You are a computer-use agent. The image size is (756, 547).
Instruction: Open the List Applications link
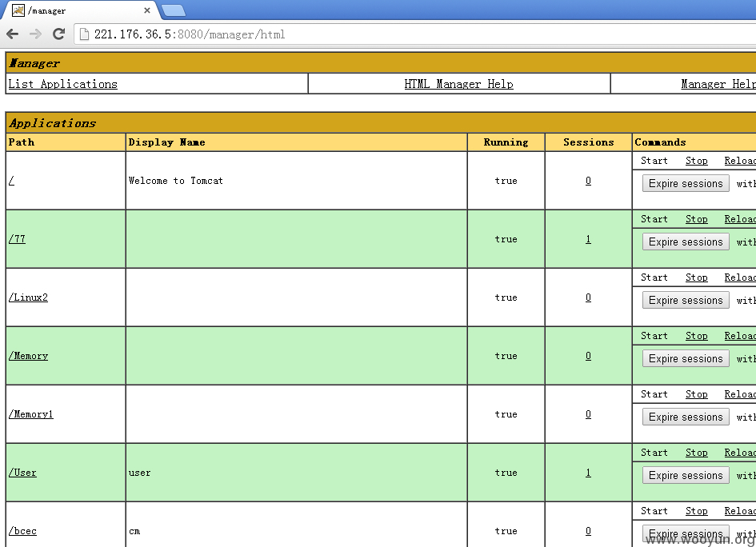pos(62,84)
